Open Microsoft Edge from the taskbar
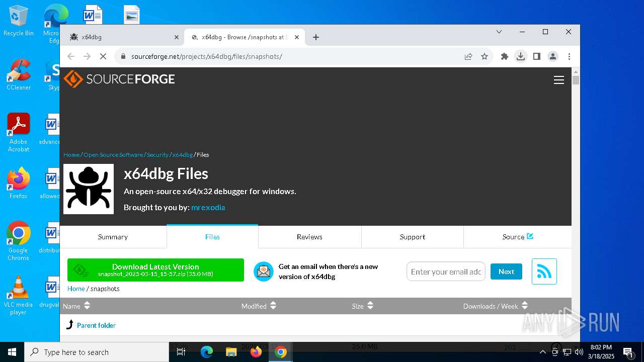The height and width of the screenshot is (362, 644). (x=207, y=352)
